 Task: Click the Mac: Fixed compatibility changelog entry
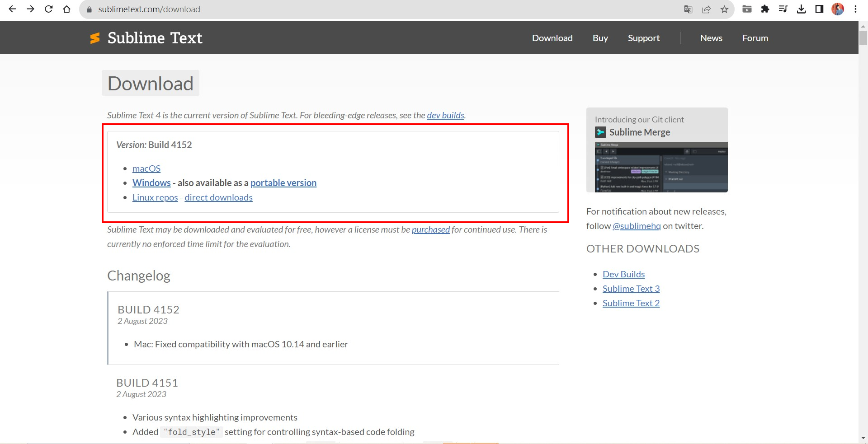coord(241,344)
